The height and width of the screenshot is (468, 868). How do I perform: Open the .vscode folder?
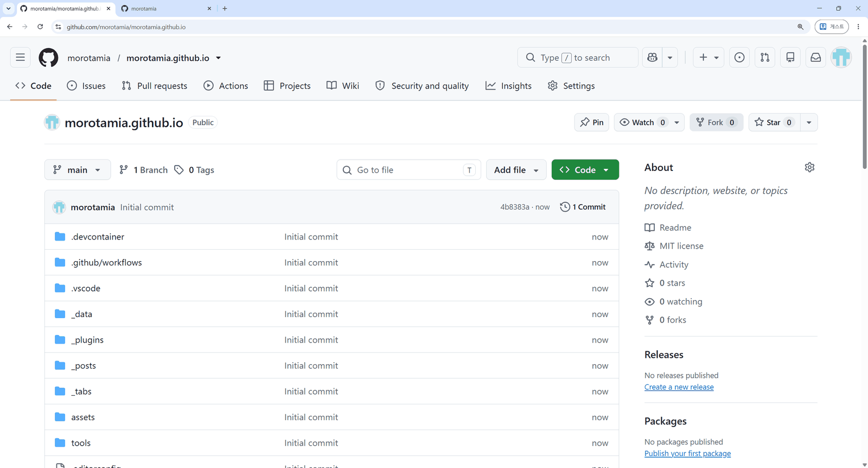tap(86, 288)
